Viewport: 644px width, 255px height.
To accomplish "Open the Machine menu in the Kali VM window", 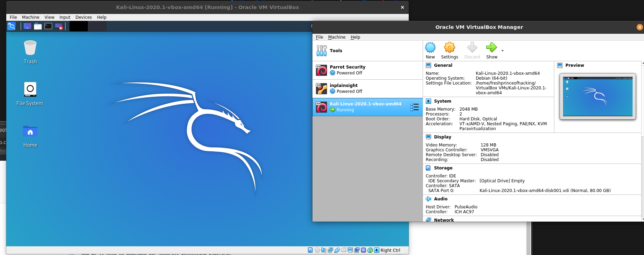I will point(31,17).
